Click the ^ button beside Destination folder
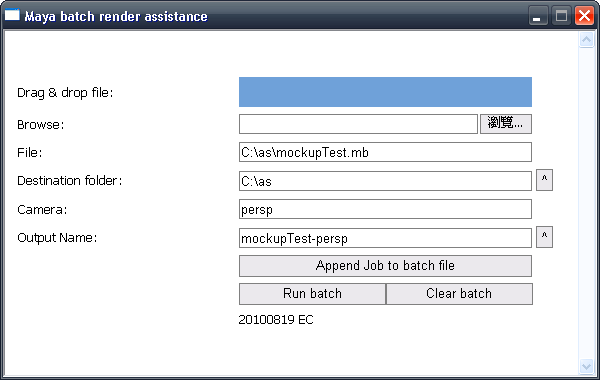The image size is (600, 380). [544, 180]
